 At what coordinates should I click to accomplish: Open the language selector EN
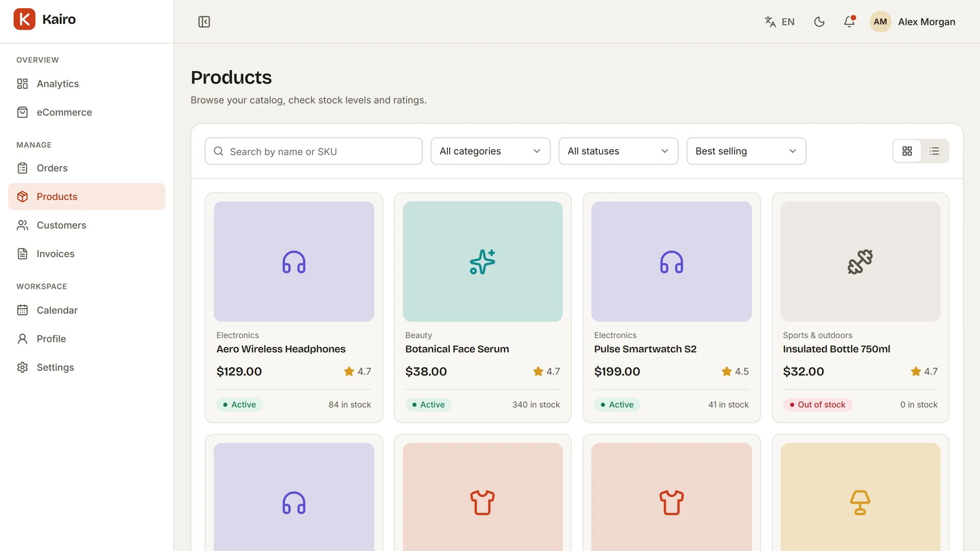[x=779, y=22]
